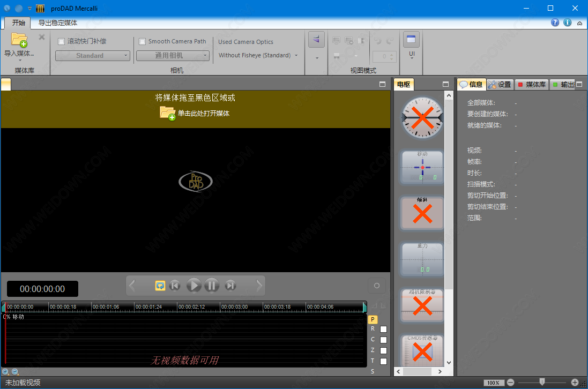Click the Import Media folder icon
Viewport: 588px width, 389px height.
point(19,41)
